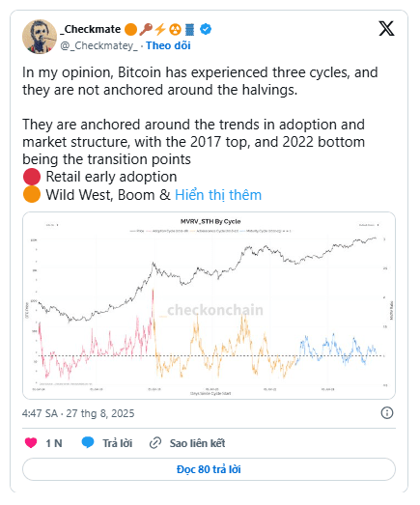Viewport: 420px width, 505px height.
Task: Click the blue verified badge
Action: (x=206, y=29)
